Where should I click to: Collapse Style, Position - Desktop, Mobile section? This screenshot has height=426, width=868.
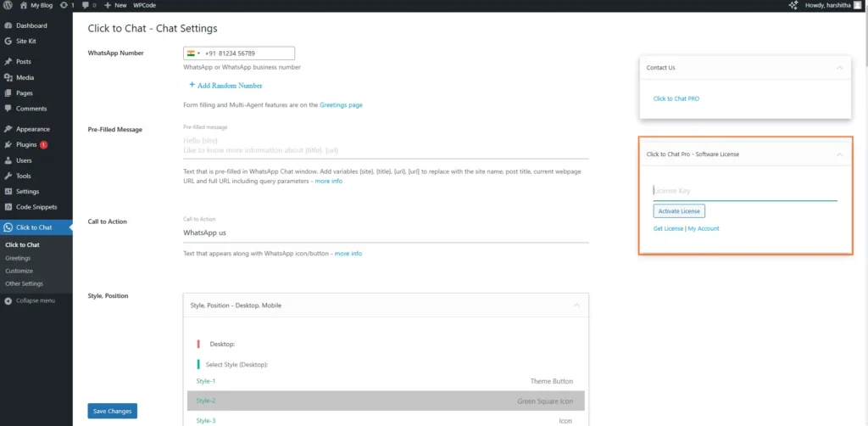click(576, 305)
